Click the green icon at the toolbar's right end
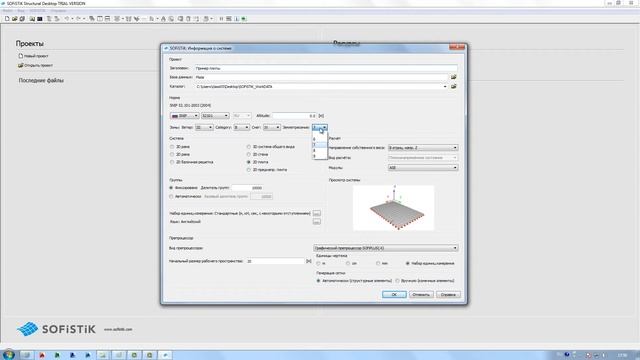640x360 pixels. pyautogui.click(x=244, y=19)
